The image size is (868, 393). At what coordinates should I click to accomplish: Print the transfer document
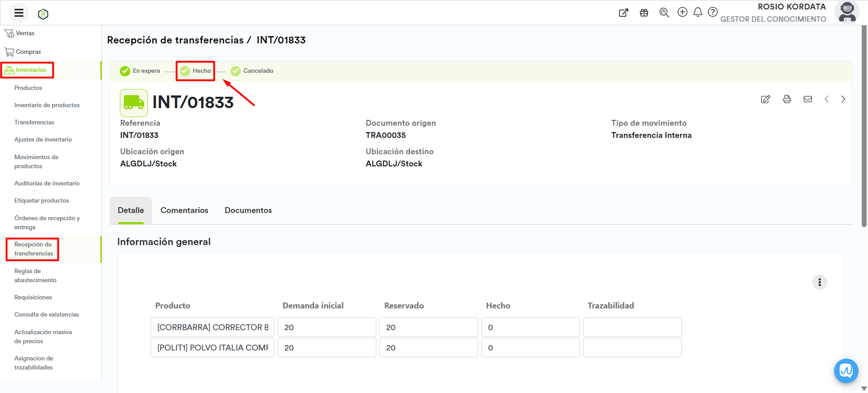point(787,99)
